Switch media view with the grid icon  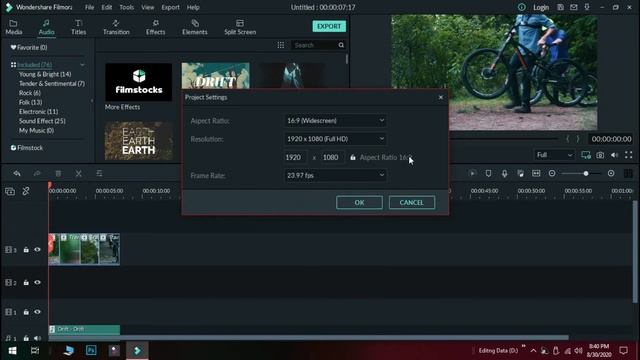(x=281, y=45)
